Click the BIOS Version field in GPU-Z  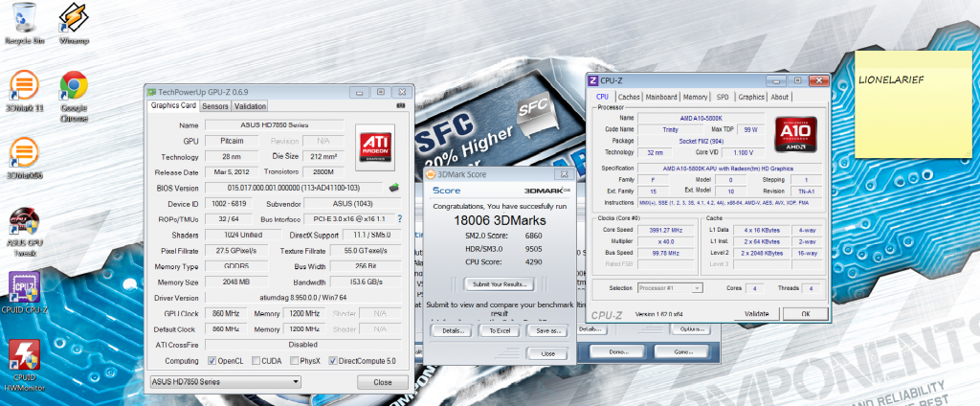point(295,188)
